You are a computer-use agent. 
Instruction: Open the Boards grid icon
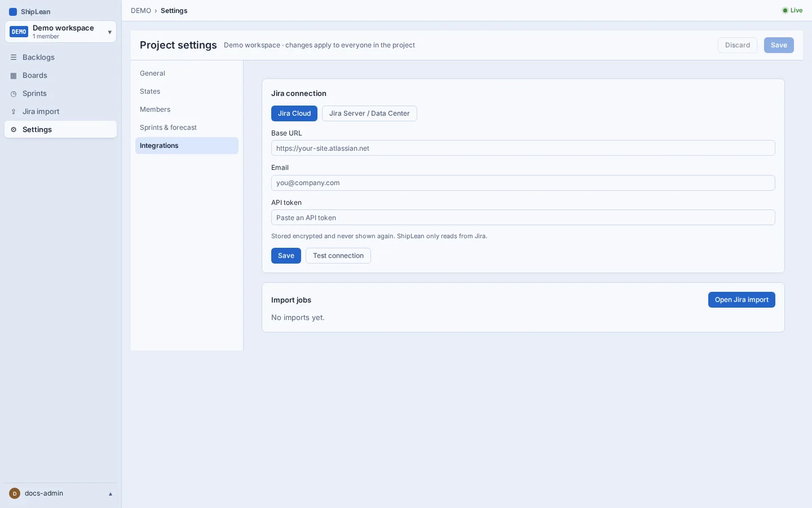tap(14, 76)
